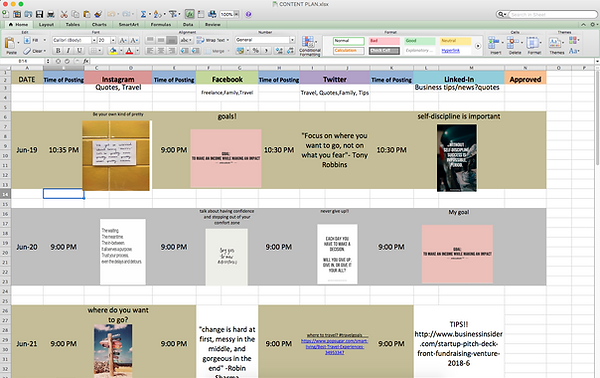Click the Percent style button
Viewport: 600px width, 378px height.
(x=256, y=51)
